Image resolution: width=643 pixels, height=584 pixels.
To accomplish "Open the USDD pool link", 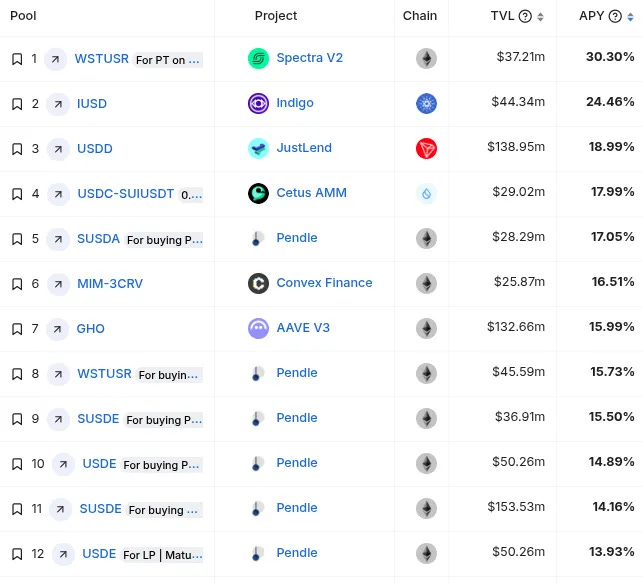I will point(95,149).
